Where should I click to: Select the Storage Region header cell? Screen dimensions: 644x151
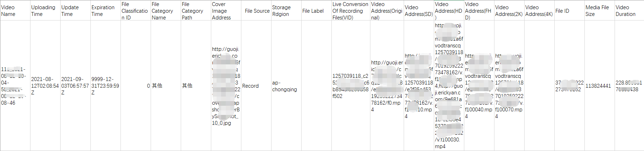[286, 11]
